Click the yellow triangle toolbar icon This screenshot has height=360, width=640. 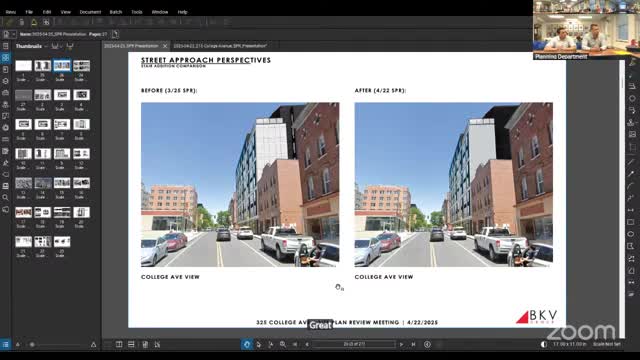pyautogui.click(x=34, y=22)
